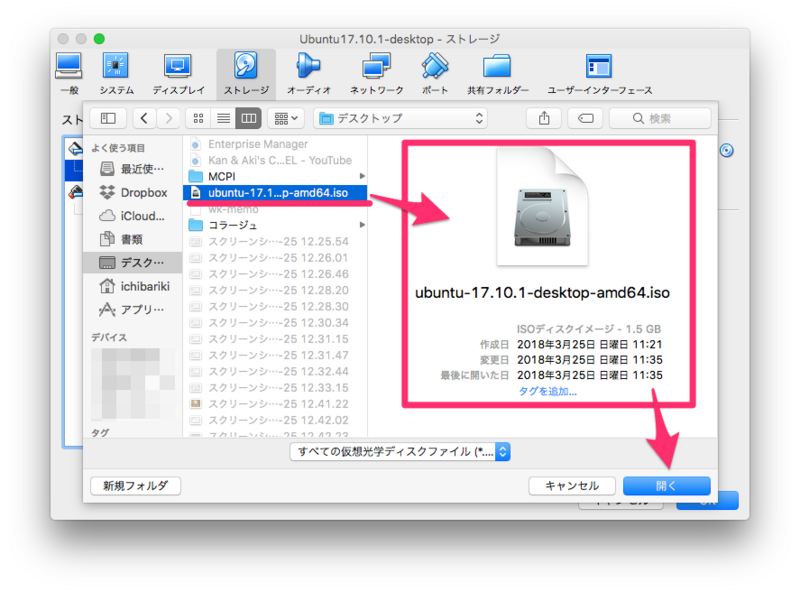This screenshot has height=592, width=800.
Task: Click the タグを追加... link
Action: (x=547, y=391)
